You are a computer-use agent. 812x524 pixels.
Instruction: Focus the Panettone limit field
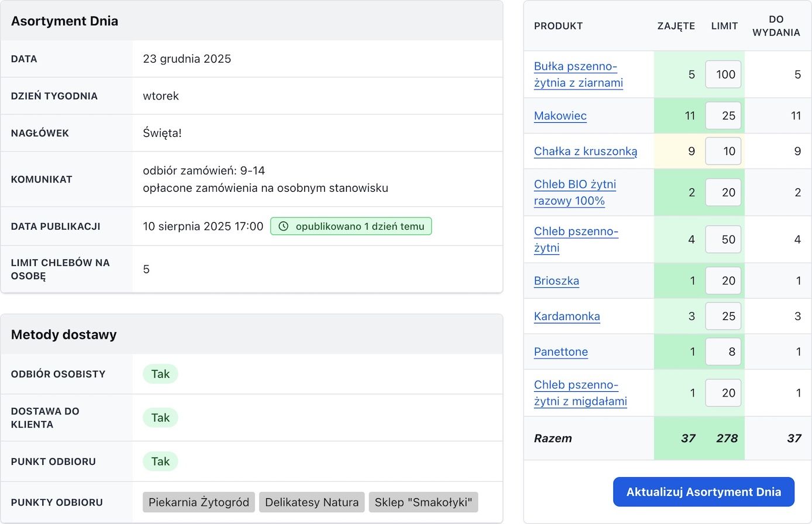click(x=723, y=352)
